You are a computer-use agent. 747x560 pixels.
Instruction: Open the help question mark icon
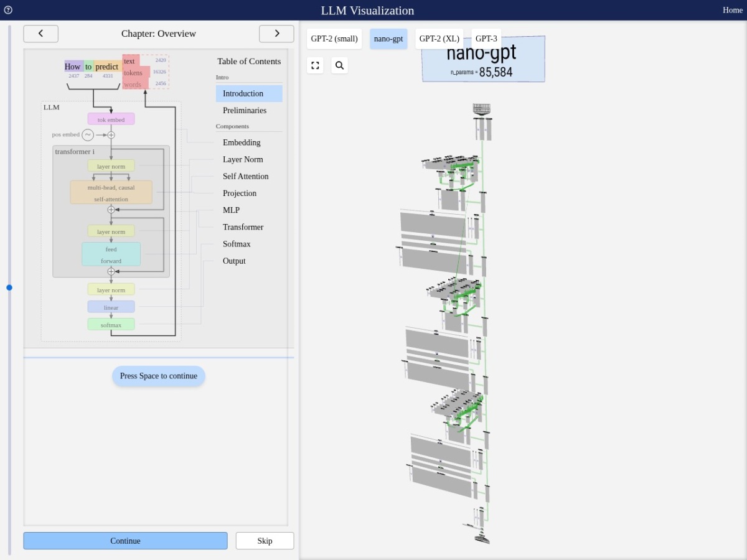coord(8,10)
